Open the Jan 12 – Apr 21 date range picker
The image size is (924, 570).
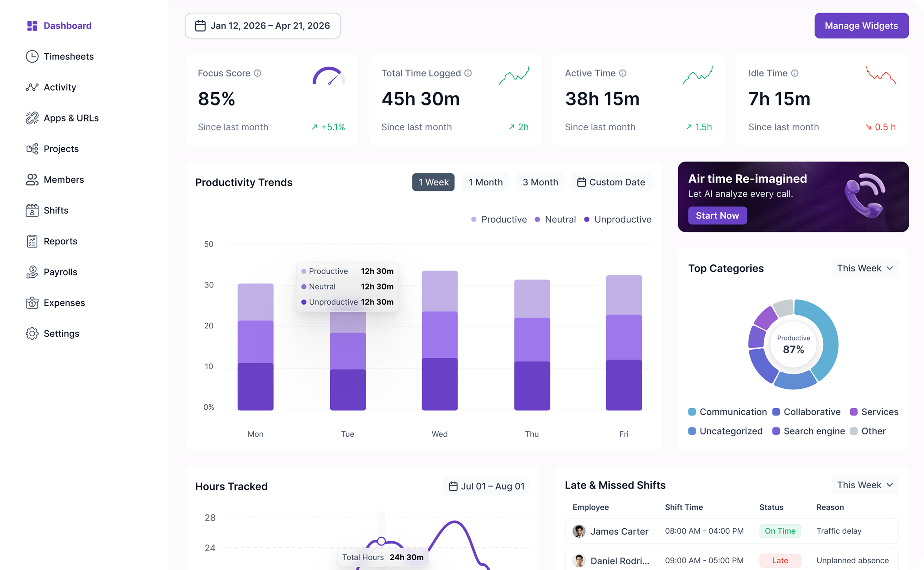263,25
